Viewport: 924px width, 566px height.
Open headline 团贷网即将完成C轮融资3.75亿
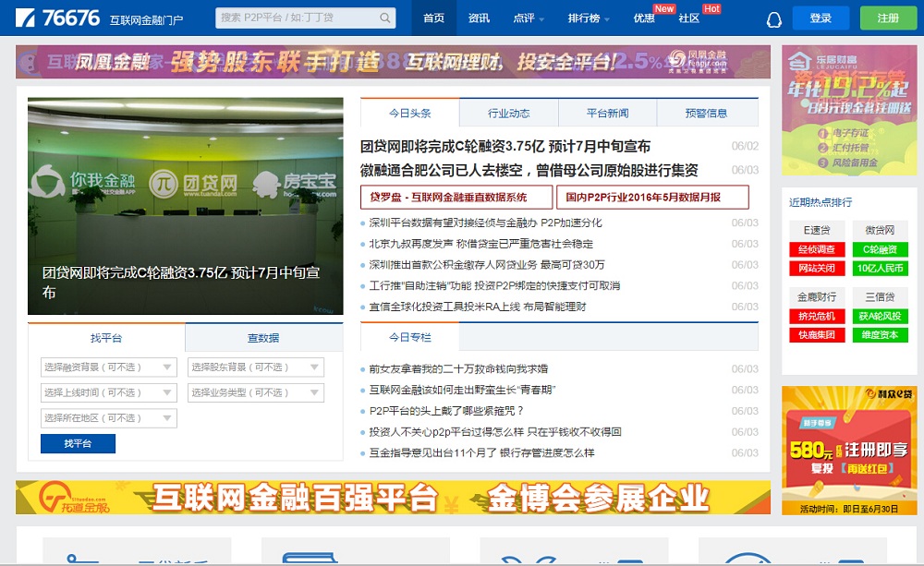click(505, 146)
